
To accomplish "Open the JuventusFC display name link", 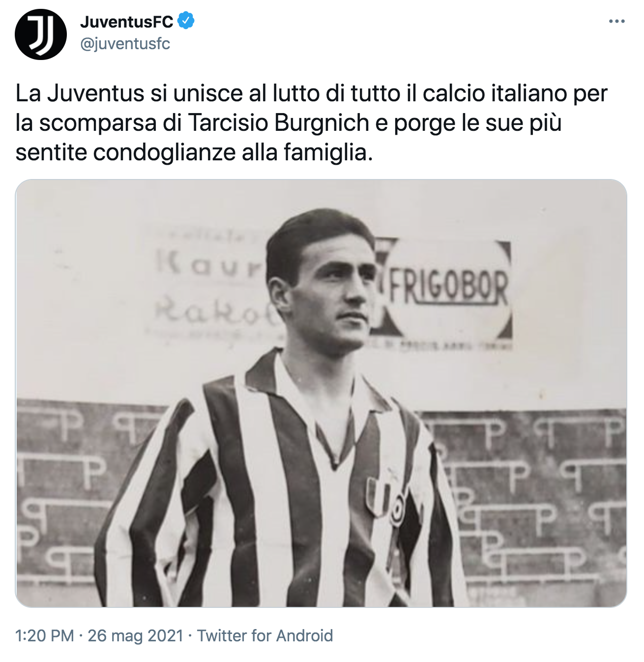I will point(127,22).
